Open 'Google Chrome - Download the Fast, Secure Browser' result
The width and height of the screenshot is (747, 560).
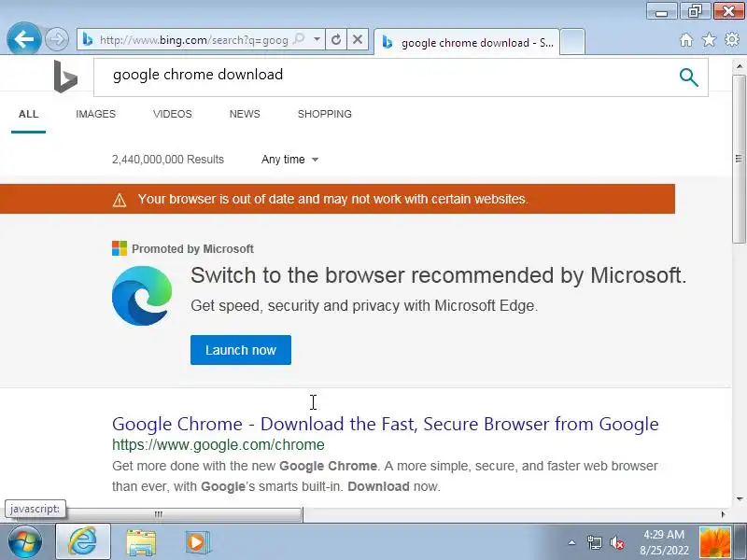[386, 424]
